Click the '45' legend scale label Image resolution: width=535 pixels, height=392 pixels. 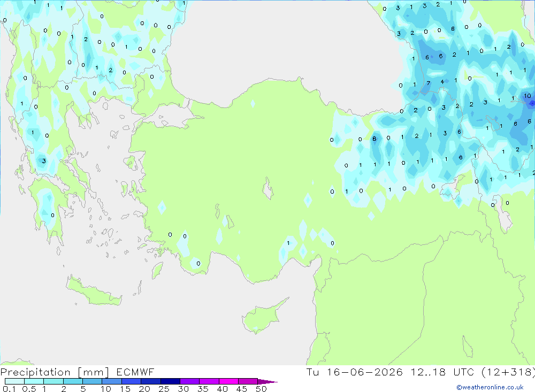[242, 389]
